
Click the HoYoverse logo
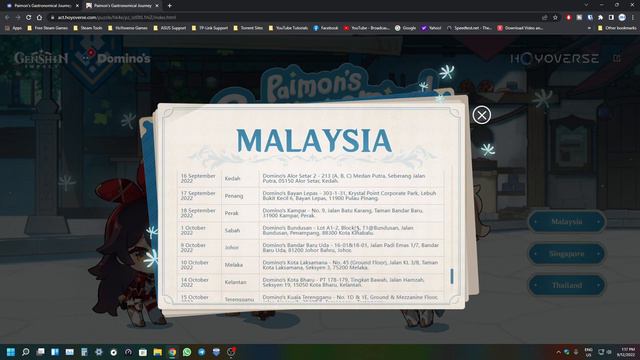point(554,58)
